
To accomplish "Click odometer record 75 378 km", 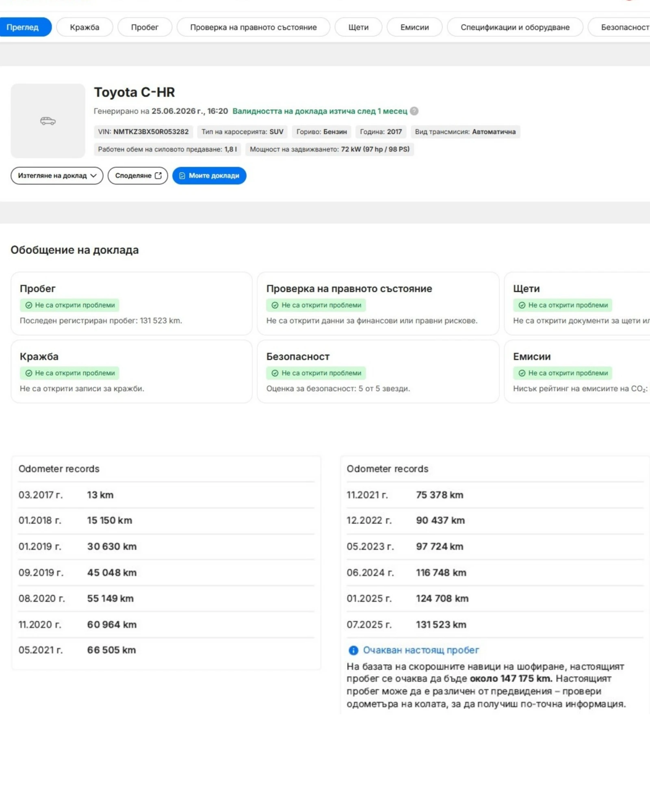I will coord(495,495).
